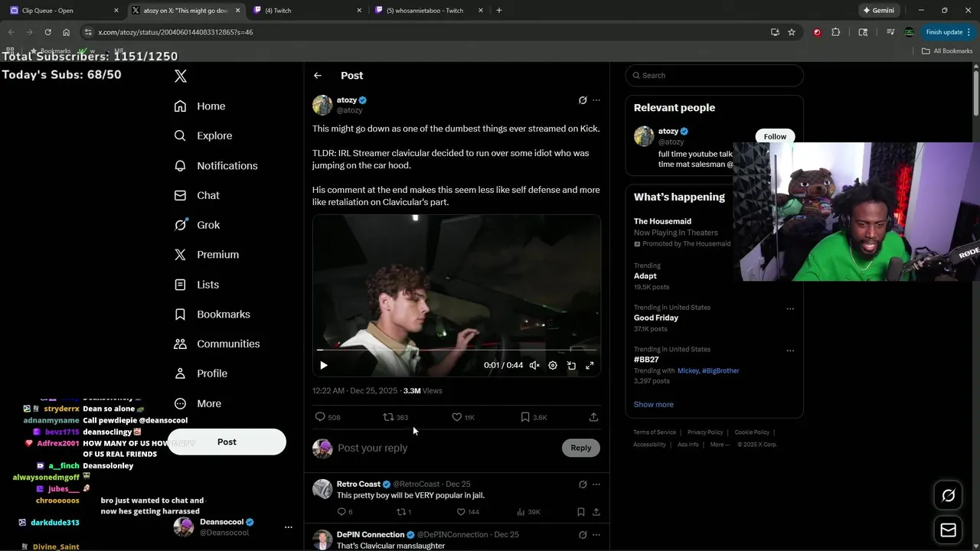Viewport: 980px width, 551px height.
Task: Enter fullscreen on the video
Action: click(x=590, y=366)
